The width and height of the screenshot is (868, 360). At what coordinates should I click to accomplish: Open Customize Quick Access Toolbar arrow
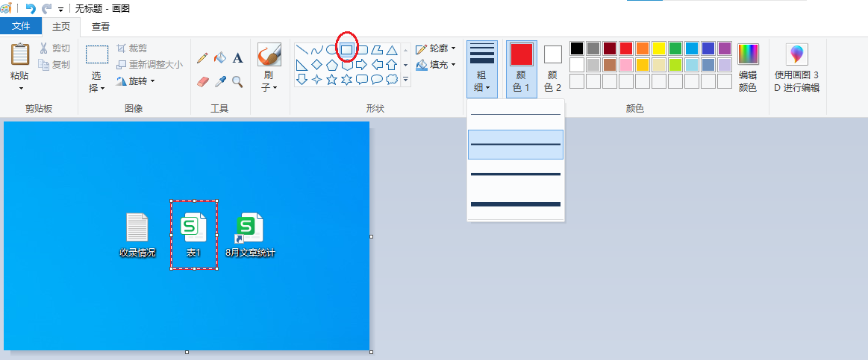coord(60,10)
